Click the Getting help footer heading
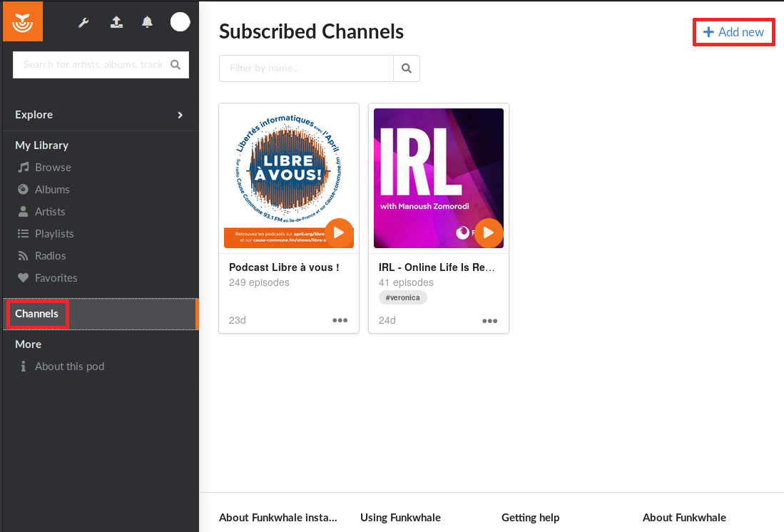Viewport: 784px width, 532px height. 531,518
